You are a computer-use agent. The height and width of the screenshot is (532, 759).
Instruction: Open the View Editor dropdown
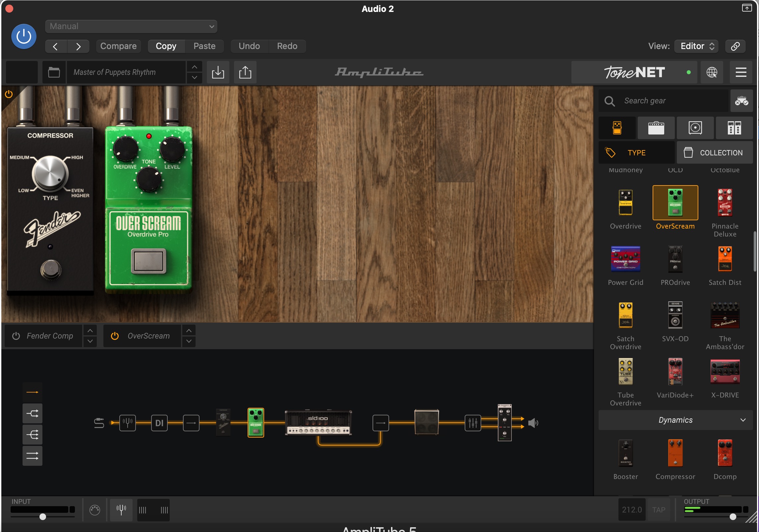696,46
